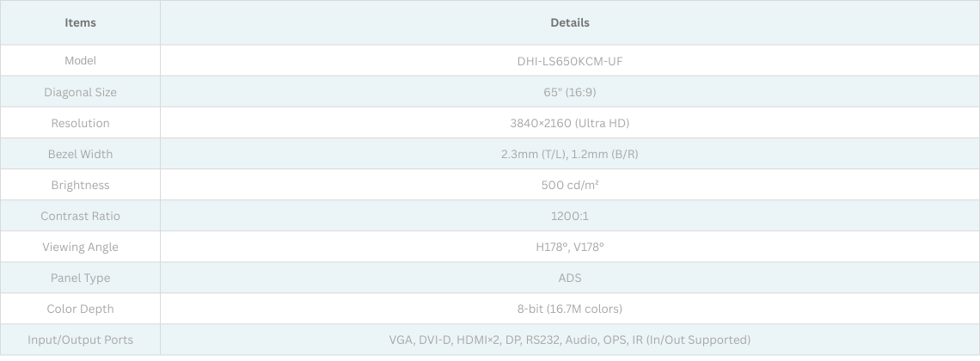Image resolution: width=980 pixels, height=361 pixels.
Task: Select the Panel Type label
Action: click(80, 278)
